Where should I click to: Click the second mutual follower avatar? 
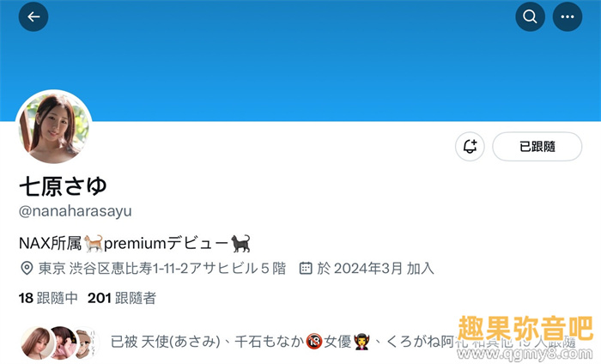(63, 342)
